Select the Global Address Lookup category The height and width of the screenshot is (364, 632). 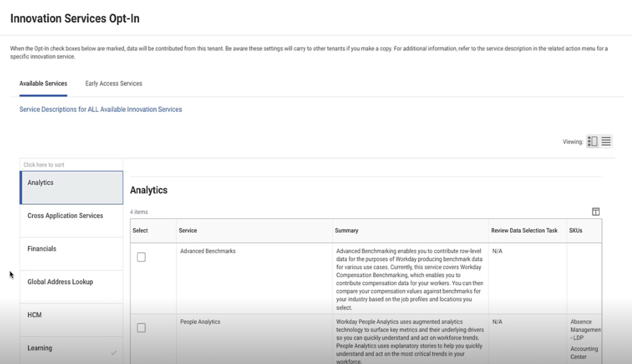coord(71,286)
